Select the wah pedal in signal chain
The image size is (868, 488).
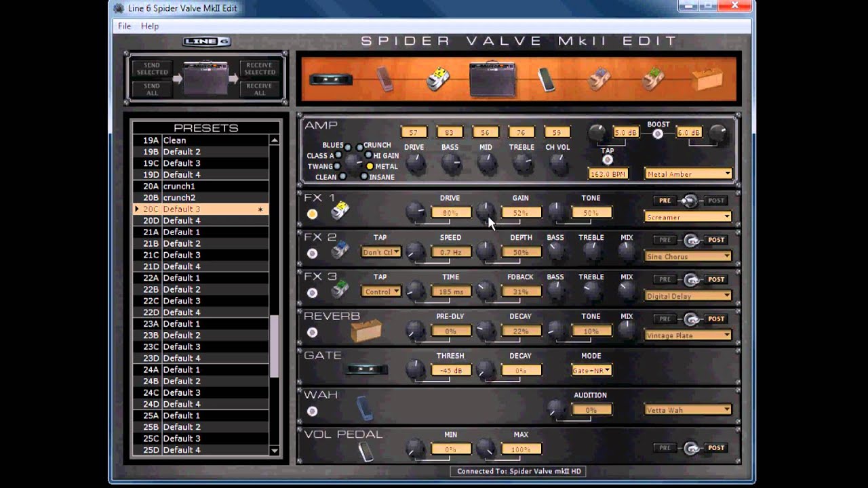click(385, 79)
